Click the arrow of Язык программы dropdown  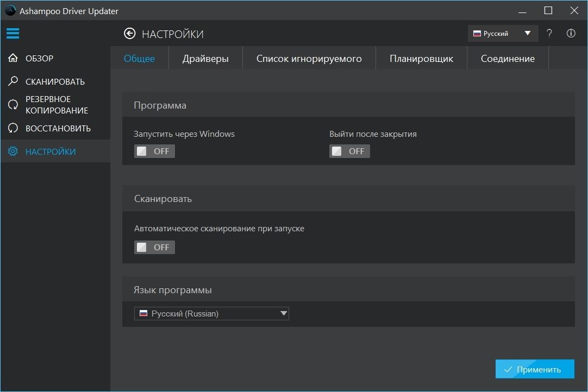point(284,313)
